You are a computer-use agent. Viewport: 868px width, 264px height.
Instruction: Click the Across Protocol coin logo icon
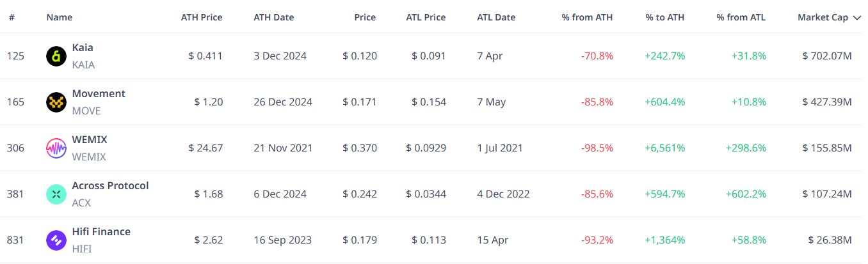point(56,194)
